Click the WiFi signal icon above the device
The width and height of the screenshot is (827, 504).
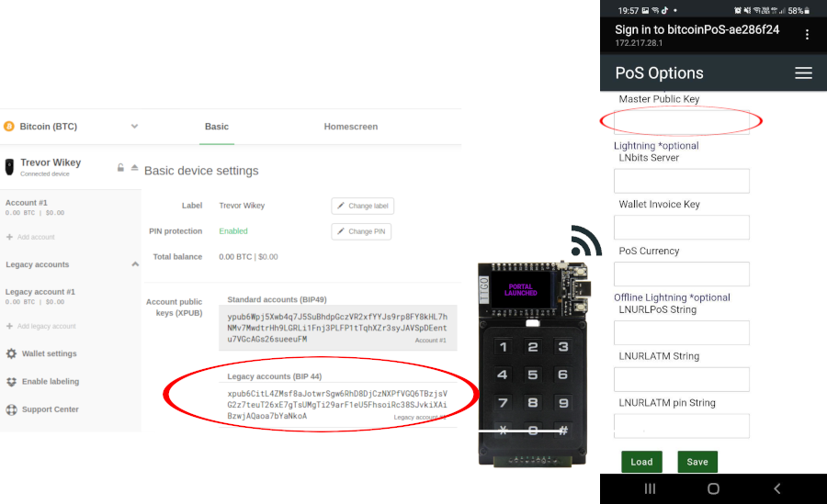point(586,241)
